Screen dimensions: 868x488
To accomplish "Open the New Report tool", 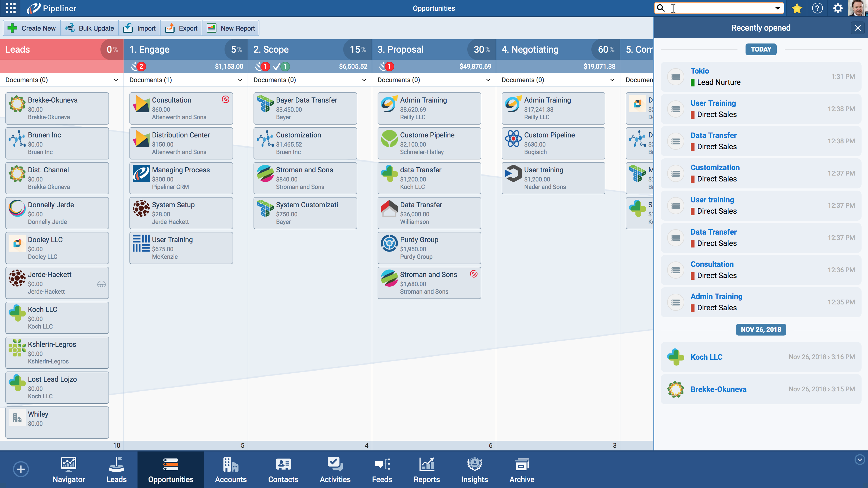I will 231,28.
